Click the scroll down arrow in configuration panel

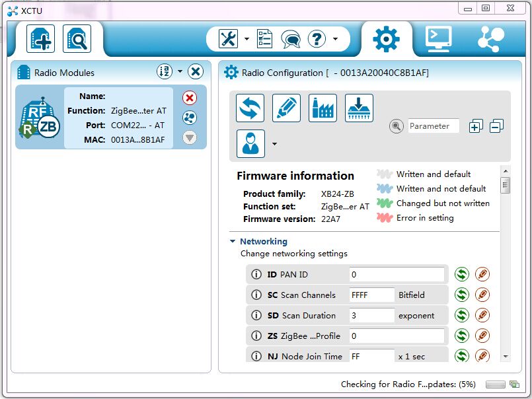pyautogui.click(x=506, y=356)
